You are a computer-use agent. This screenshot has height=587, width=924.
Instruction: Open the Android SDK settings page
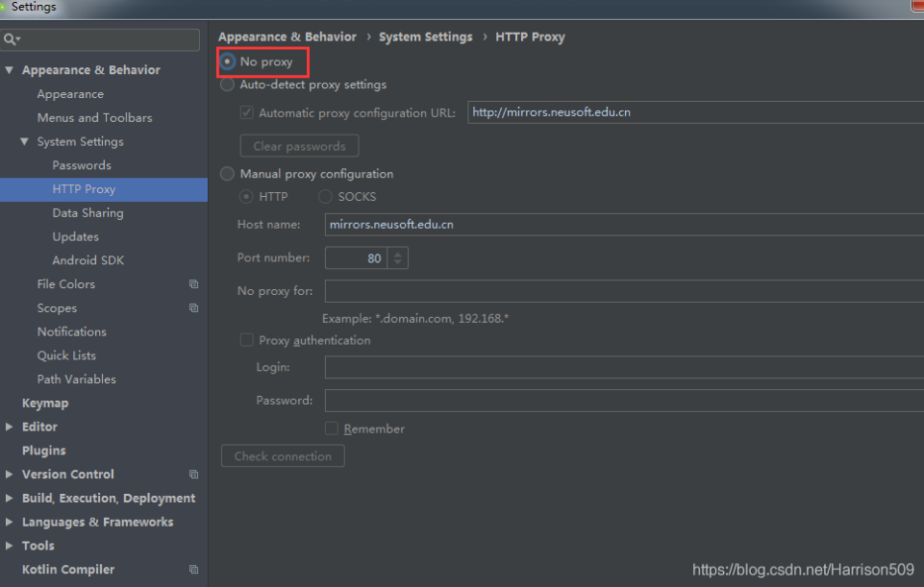point(87,260)
